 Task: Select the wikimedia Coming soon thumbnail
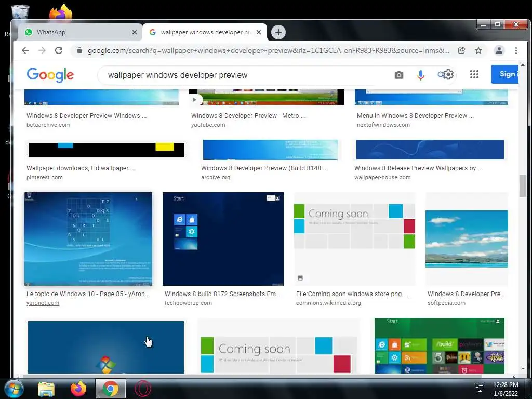[354, 239]
